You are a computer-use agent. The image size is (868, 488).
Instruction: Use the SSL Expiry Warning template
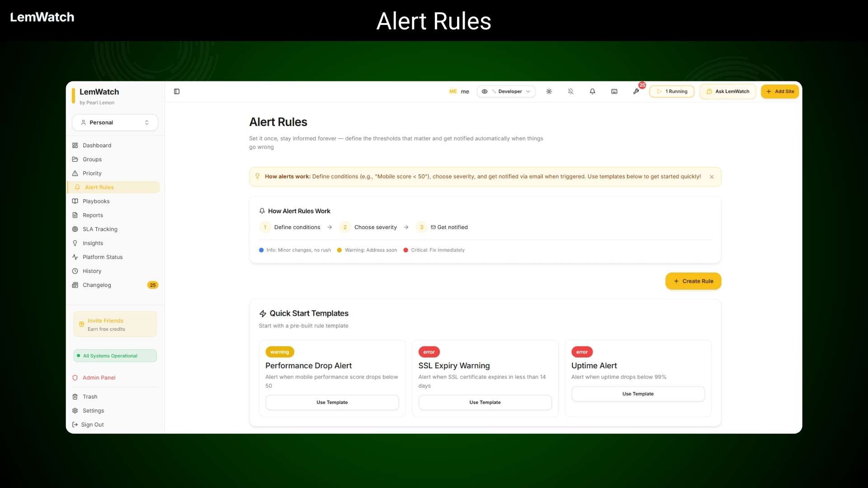tap(485, 402)
